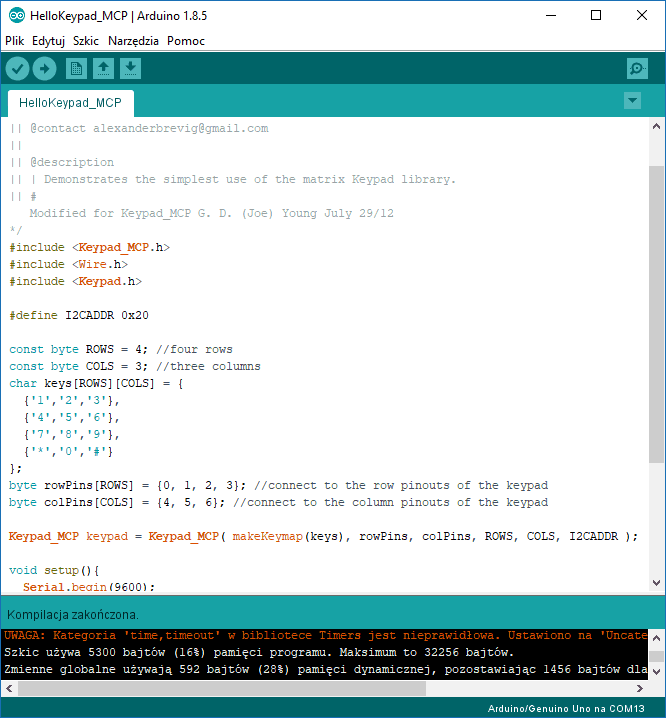Click the console horizontal scrollbar thumb
Screen dimensions: 666x718
[x=222, y=688]
